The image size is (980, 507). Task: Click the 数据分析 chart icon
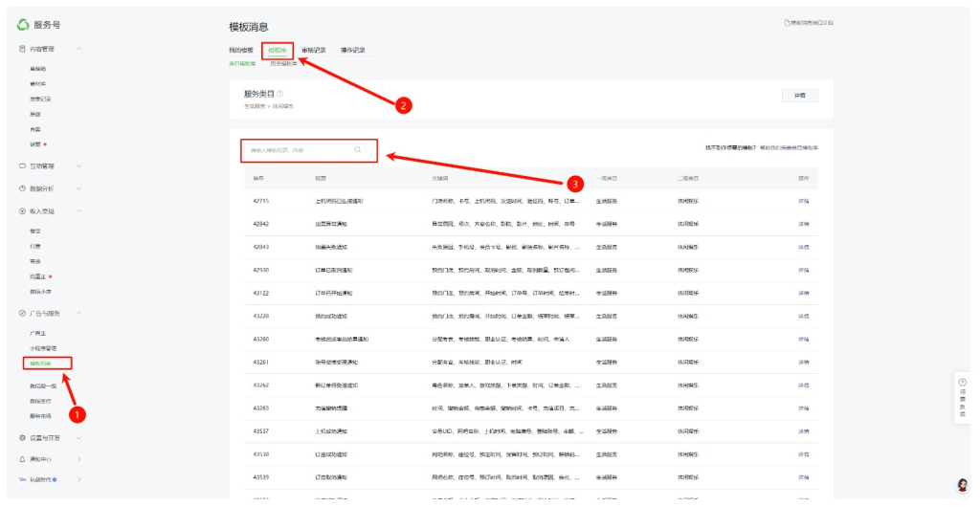coord(22,188)
